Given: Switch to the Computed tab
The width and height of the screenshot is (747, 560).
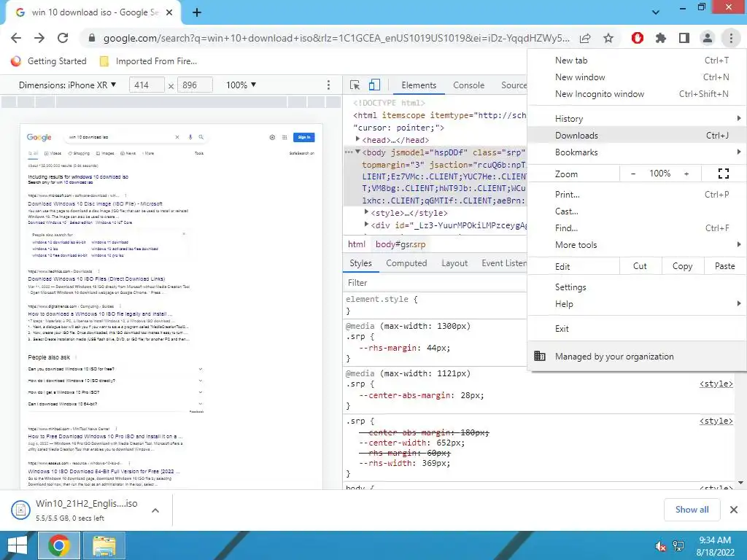Looking at the screenshot, I should [406, 263].
